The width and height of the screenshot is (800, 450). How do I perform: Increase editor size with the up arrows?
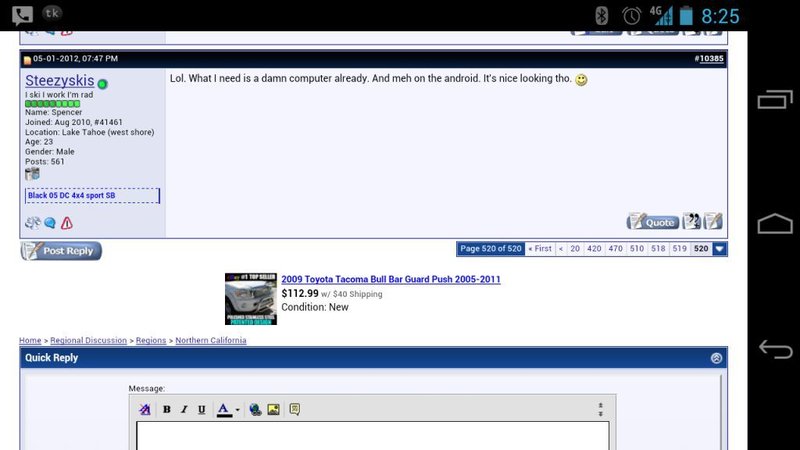tap(601, 405)
